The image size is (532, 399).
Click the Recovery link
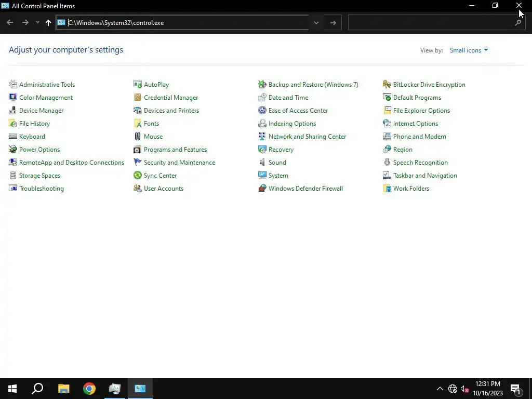click(x=281, y=150)
